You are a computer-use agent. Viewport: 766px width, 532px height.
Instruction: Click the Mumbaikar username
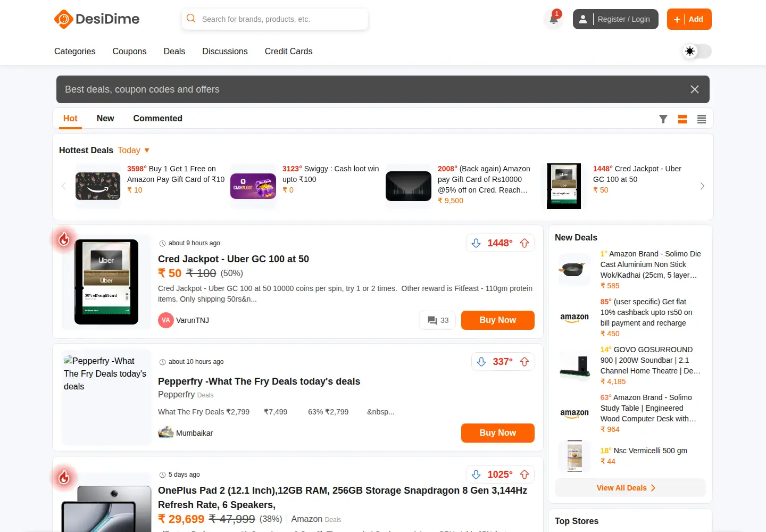click(x=194, y=433)
